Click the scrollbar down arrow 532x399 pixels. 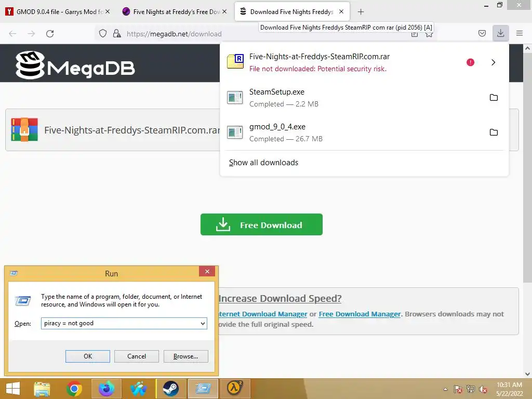pos(527,374)
